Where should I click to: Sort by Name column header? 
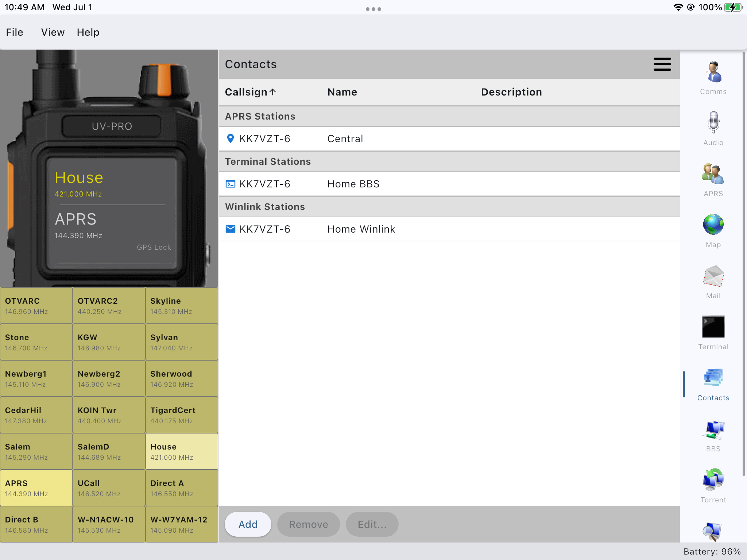[x=342, y=92]
